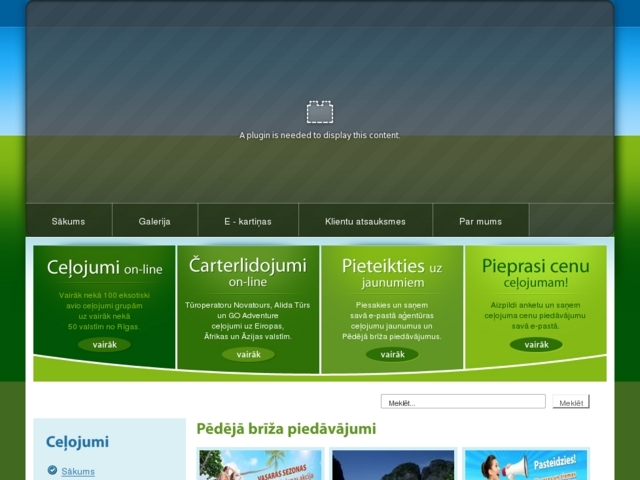Open the Pieprasi cenu ceļojumam heading
Image resolution: width=640 pixels, height=480 pixels.
click(x=536, y=272)
